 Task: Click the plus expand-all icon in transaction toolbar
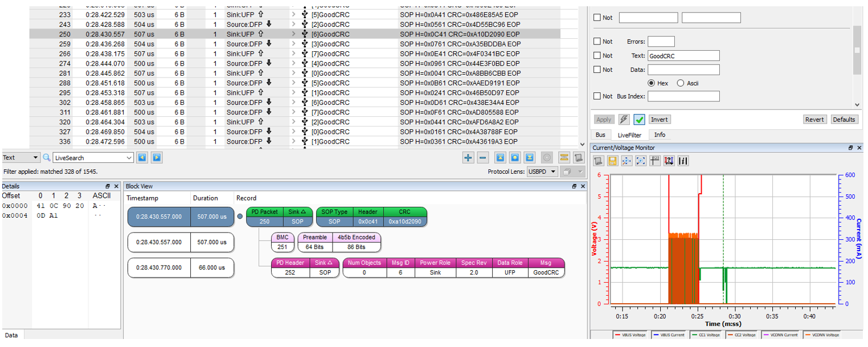[x=468, y=158]
